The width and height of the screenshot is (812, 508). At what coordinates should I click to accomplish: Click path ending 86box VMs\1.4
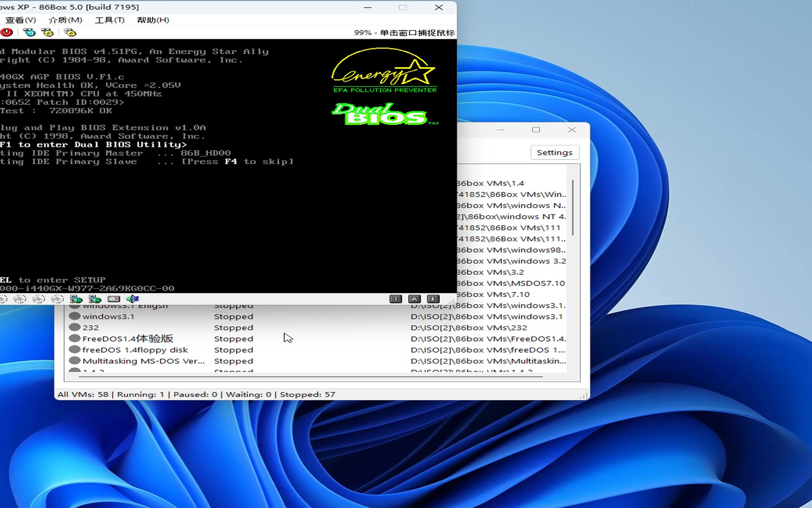click(491, 183)
